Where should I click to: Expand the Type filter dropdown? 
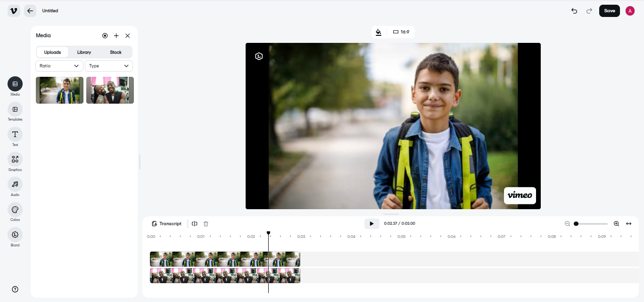[109, 65]
